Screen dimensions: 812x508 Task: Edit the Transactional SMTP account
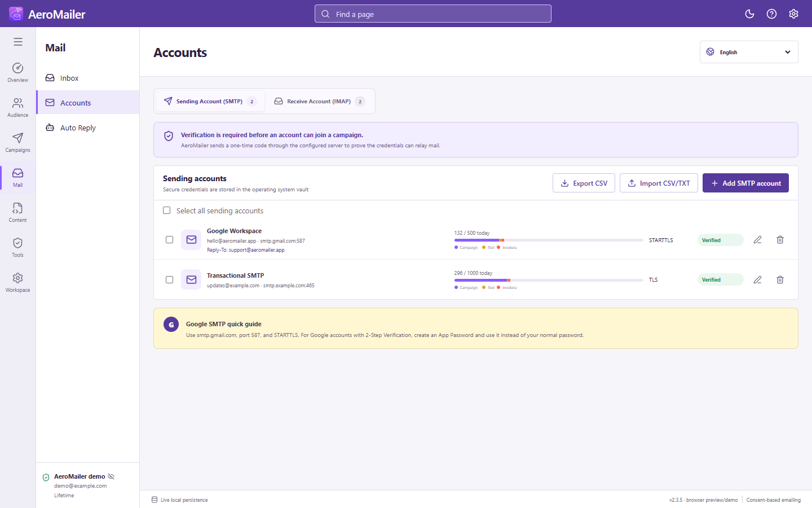[x=757, y=280]
